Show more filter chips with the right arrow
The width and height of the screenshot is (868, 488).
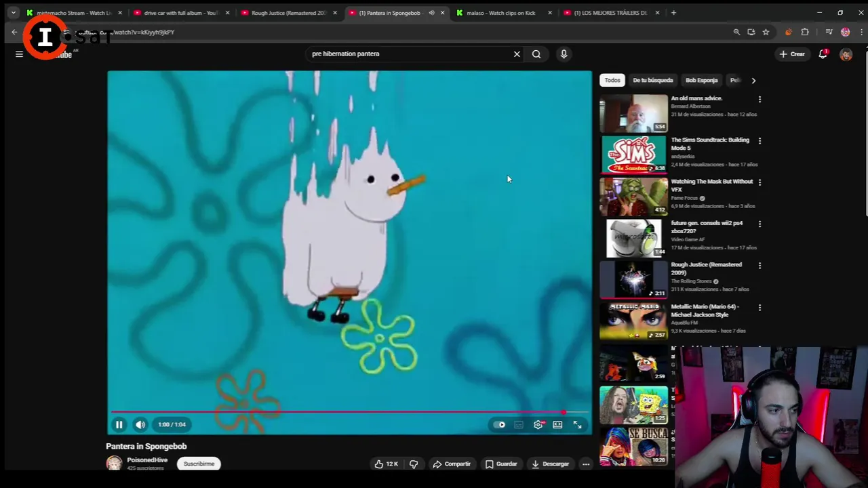click(x=753, y=81)
